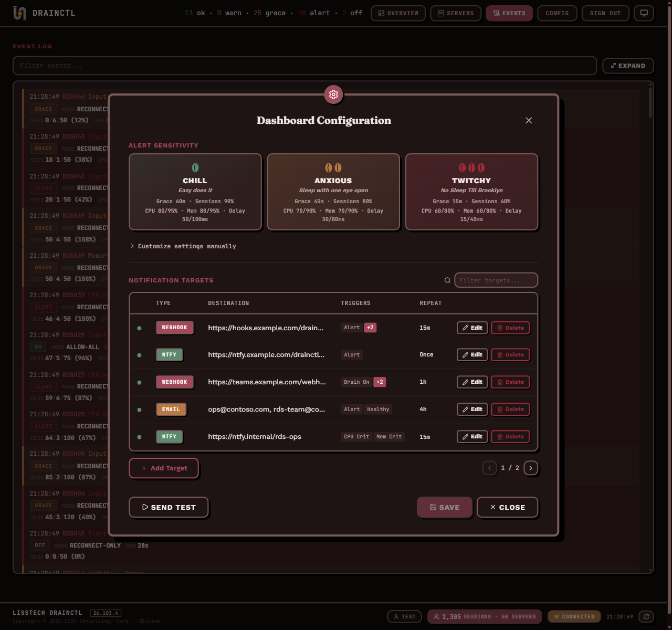The height and width of the screenshot is (630, 672).
Task: Click the Filter targets input field
Action: click(x=496, y=280)
